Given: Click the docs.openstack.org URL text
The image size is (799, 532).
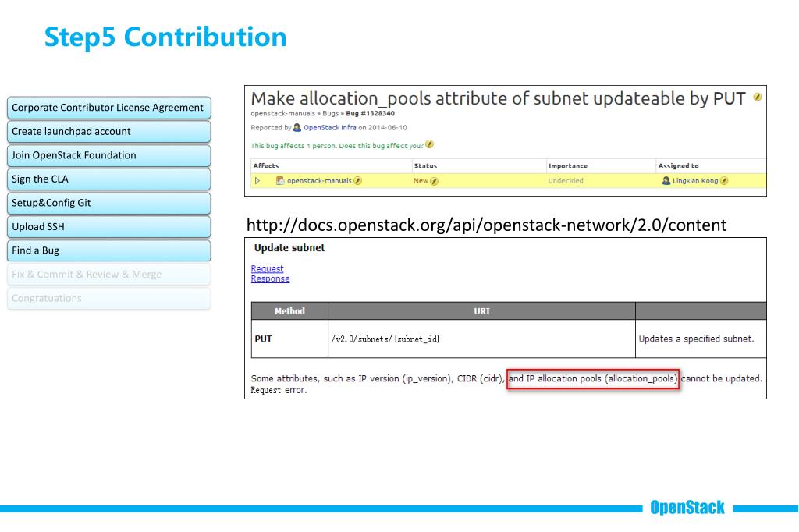Looking at the screenshot, I should click(486, 225).
